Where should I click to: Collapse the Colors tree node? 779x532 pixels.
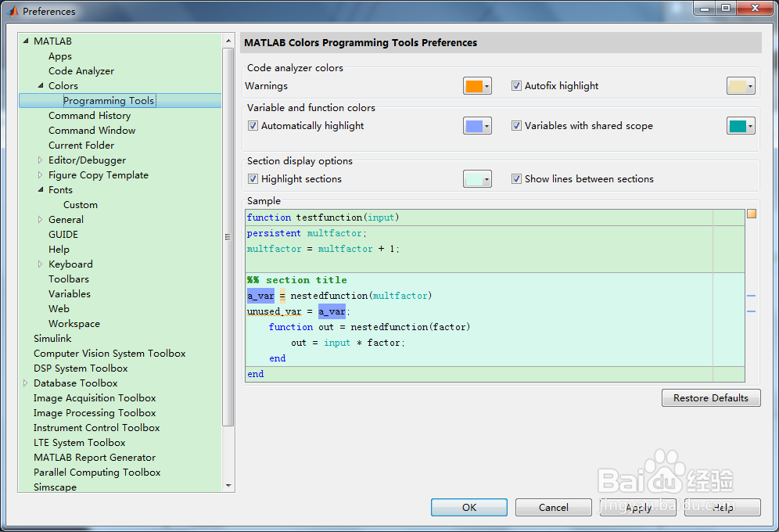(41, 85)
